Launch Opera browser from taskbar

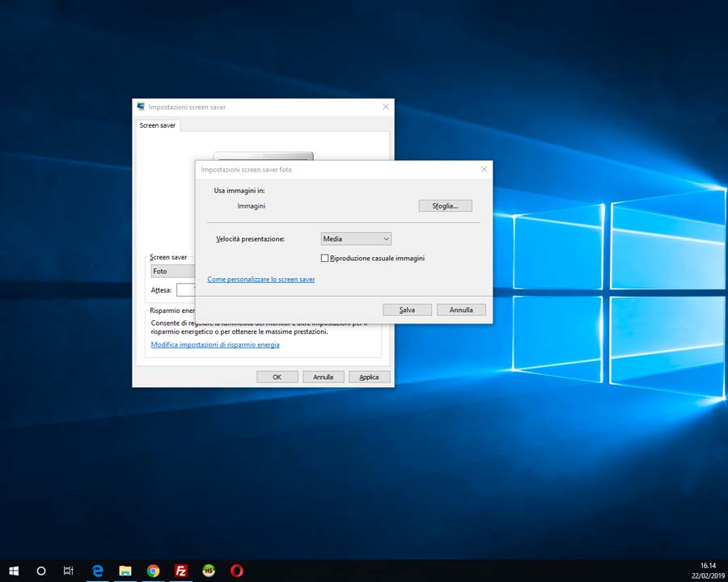click(x=237, y=571)
